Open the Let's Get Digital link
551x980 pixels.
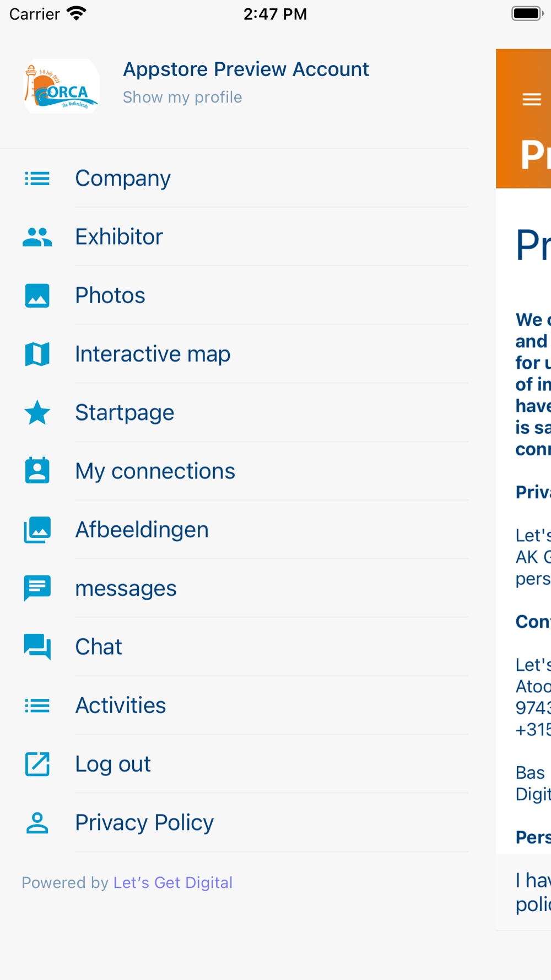[x=173, y=882]
